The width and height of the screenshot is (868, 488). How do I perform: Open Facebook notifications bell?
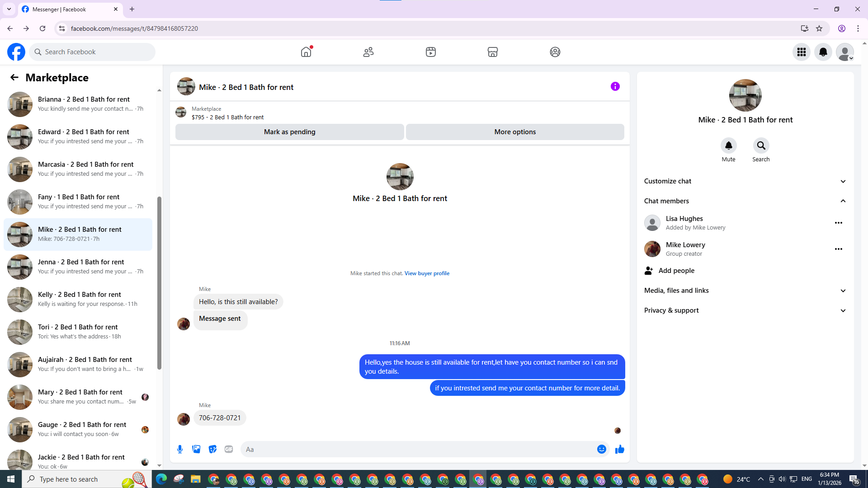coord(823,52)
